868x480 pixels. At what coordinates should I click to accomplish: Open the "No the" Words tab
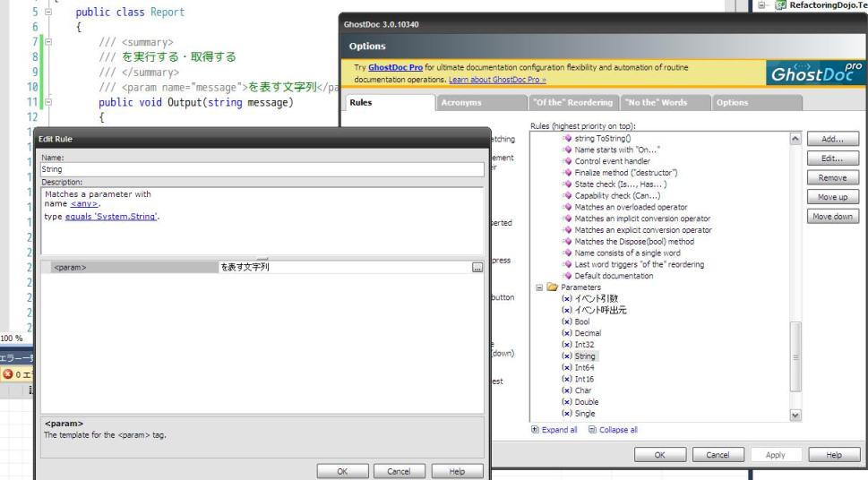pos(666,102)
